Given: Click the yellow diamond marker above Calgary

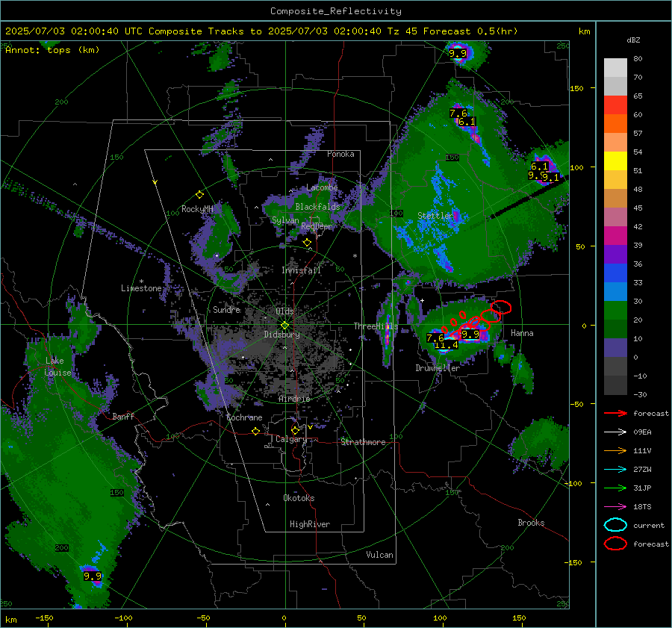Looking at the screenshot, I should click(x=295, y=430).
